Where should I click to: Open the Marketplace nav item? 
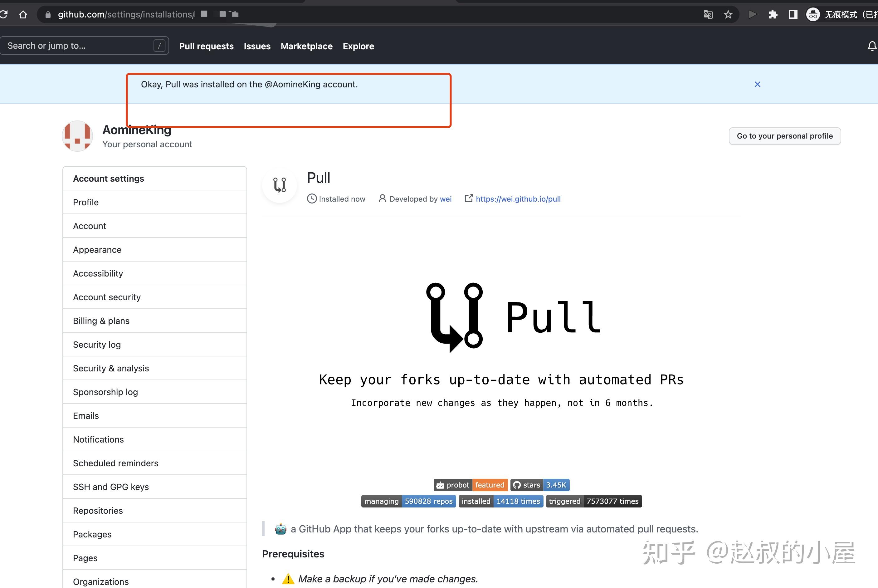(307, 46)
